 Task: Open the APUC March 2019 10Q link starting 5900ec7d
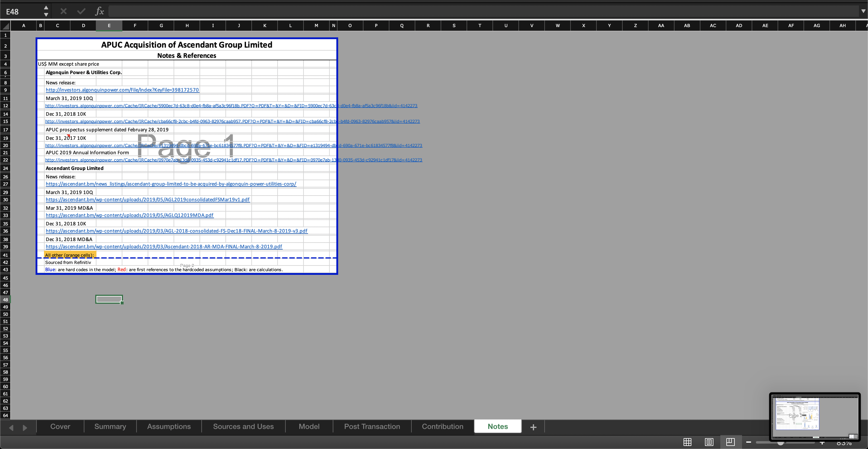231,106
